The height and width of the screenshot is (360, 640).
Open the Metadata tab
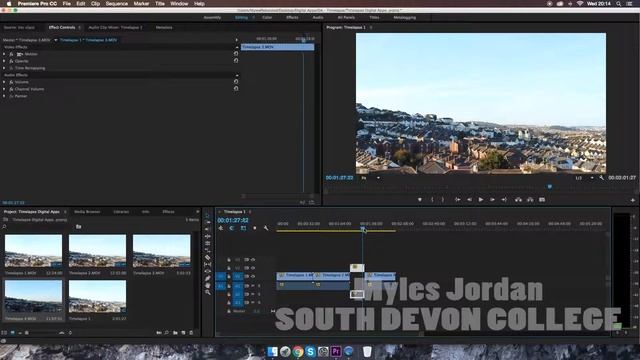click(164, 27)
